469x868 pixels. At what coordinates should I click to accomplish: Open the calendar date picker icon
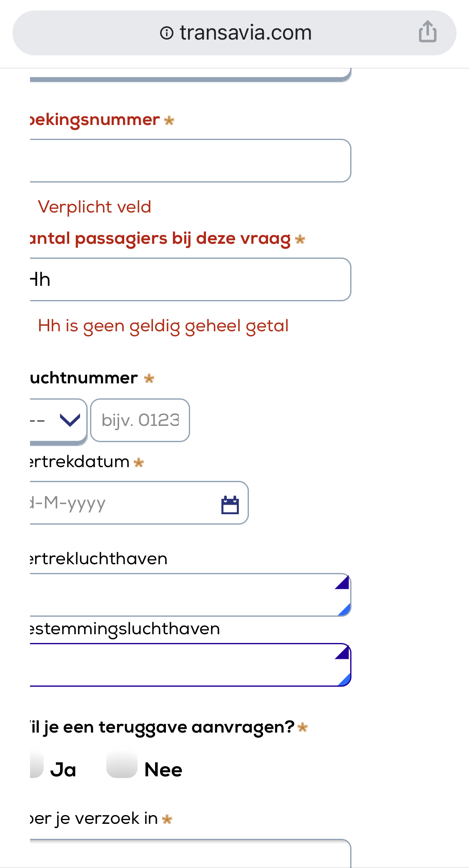coord(230,505)
